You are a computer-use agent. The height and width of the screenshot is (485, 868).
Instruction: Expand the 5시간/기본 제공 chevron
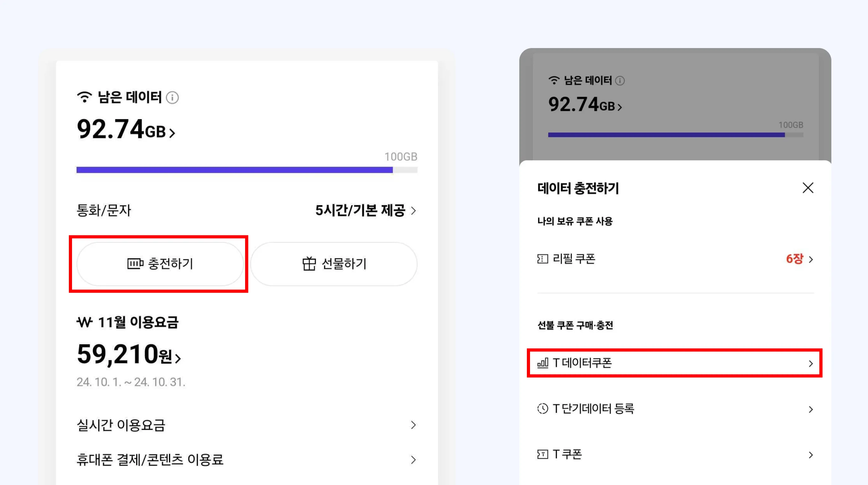tap(414, 211)
